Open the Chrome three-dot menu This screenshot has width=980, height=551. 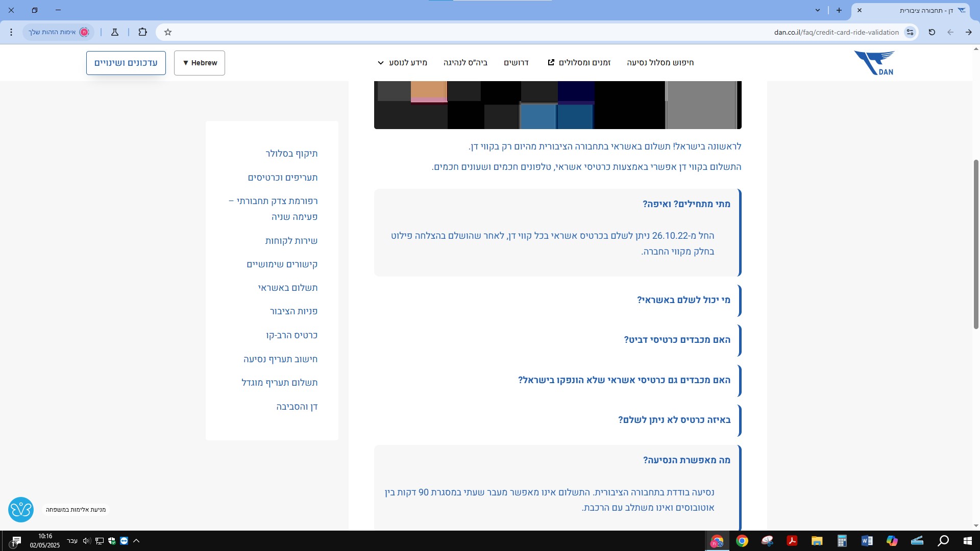click(11, 32)
